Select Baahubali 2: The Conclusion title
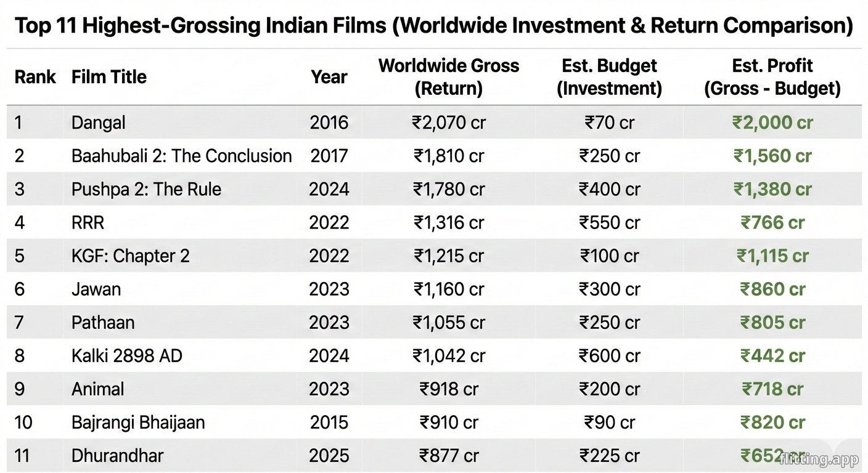Image resolution: width=868 pixels, height=473 pixels. (181, 156)
